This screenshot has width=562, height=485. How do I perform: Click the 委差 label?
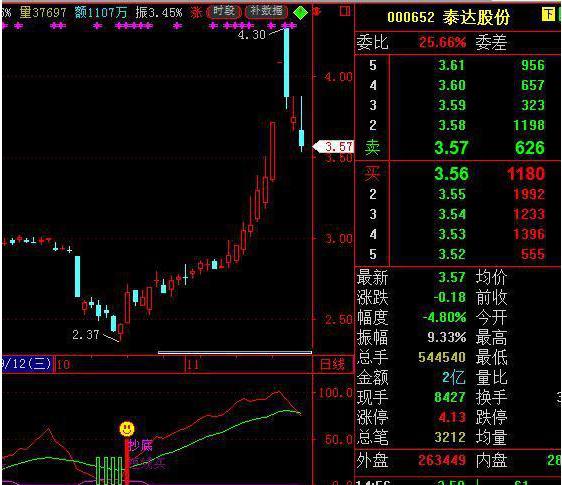(491, 43)
